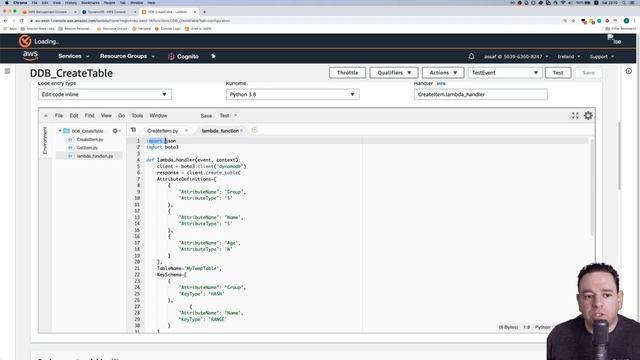
Task: Open Chrome History menu in macOS bar
Action: [71, 3]
